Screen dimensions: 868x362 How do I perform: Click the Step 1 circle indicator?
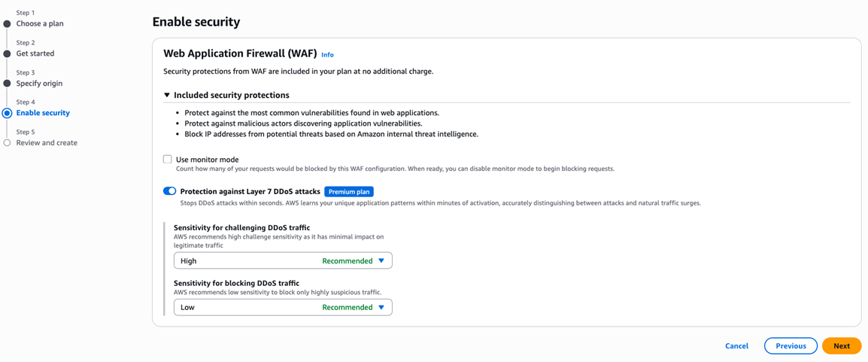point(7,24)
